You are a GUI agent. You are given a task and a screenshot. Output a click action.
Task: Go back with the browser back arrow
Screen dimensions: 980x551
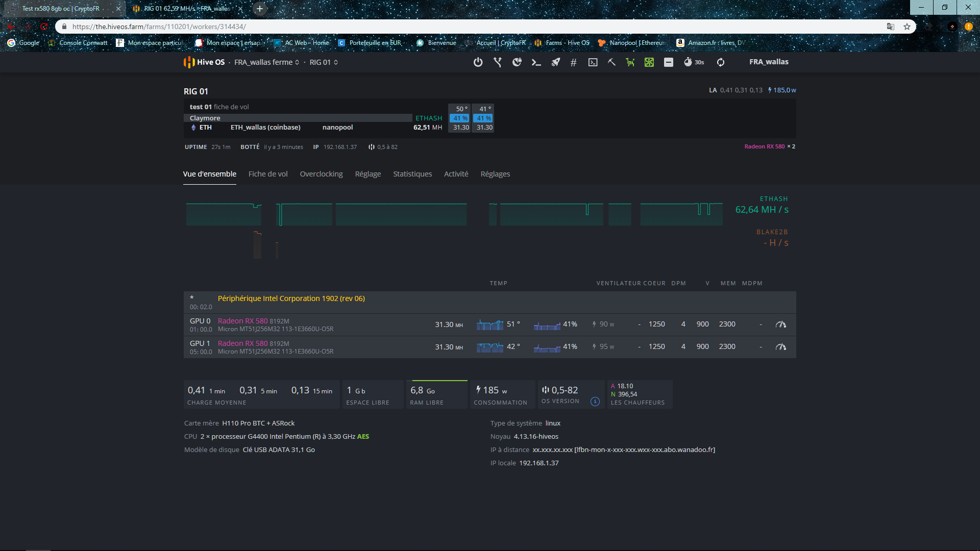click(11, 27)
